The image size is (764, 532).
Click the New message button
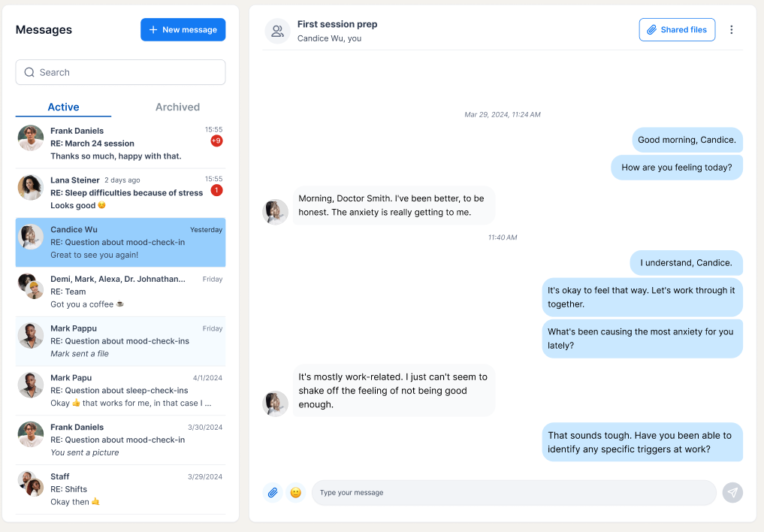[183, 30]
